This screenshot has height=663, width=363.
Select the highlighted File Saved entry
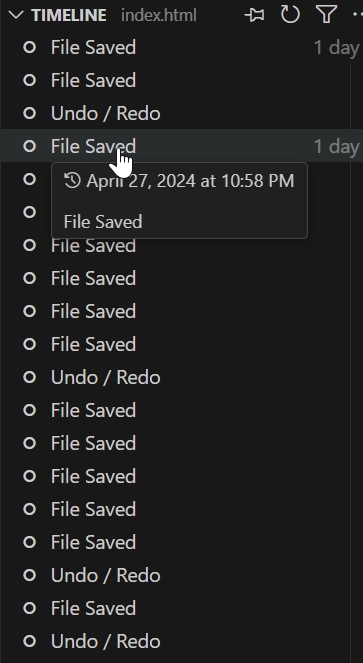pyautogui.click(x=182, y=146)
